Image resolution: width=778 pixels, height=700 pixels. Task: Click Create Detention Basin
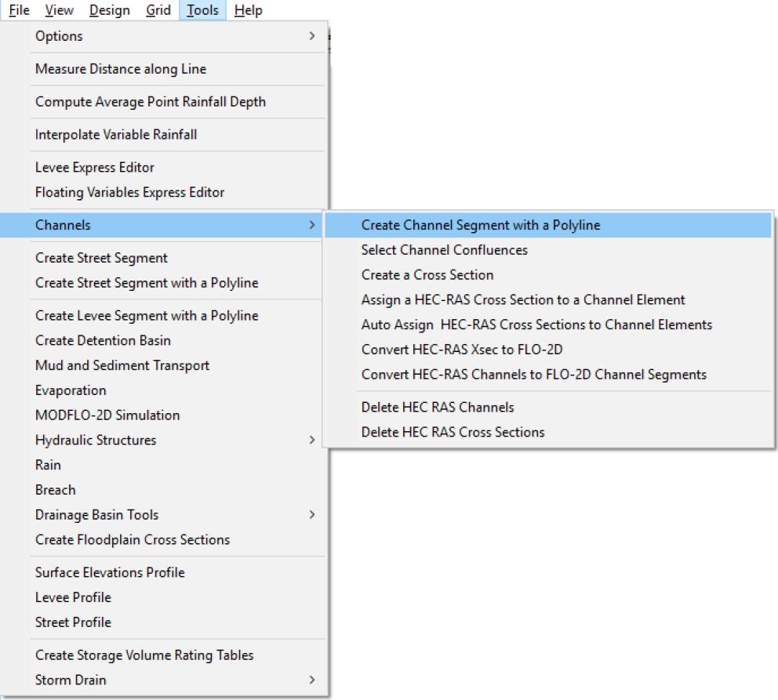[x=102, y=340]
